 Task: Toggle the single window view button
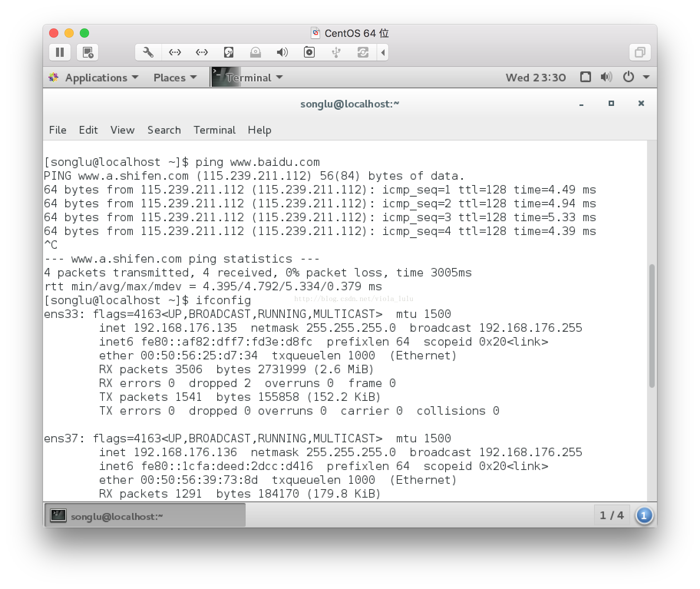coord(640,52)
